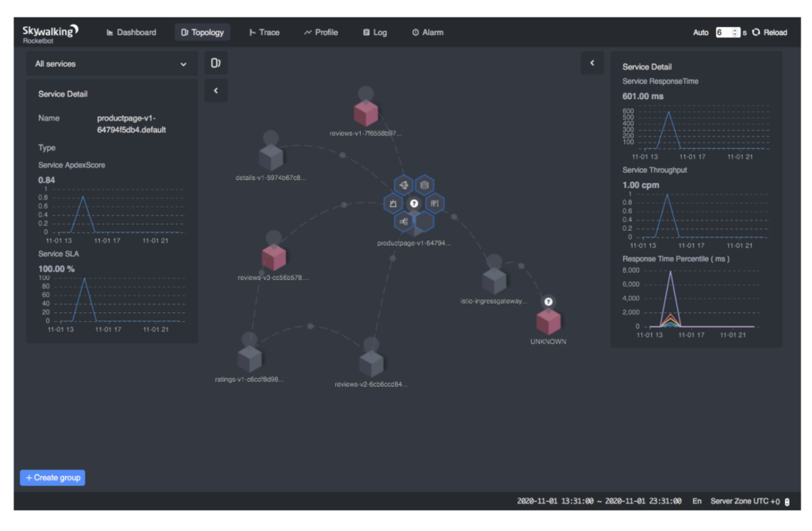Screen dimensions: 812x531
Task: Click the SkyWalking Rocketbot logo
Action: (50, 33)
